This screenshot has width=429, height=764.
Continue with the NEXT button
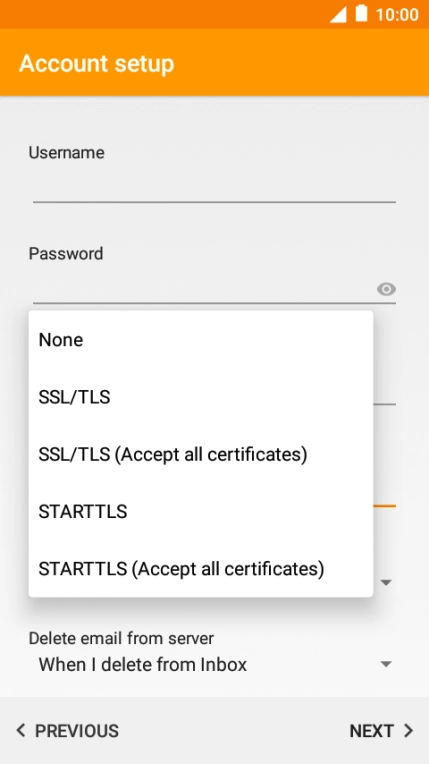(382, 731)
